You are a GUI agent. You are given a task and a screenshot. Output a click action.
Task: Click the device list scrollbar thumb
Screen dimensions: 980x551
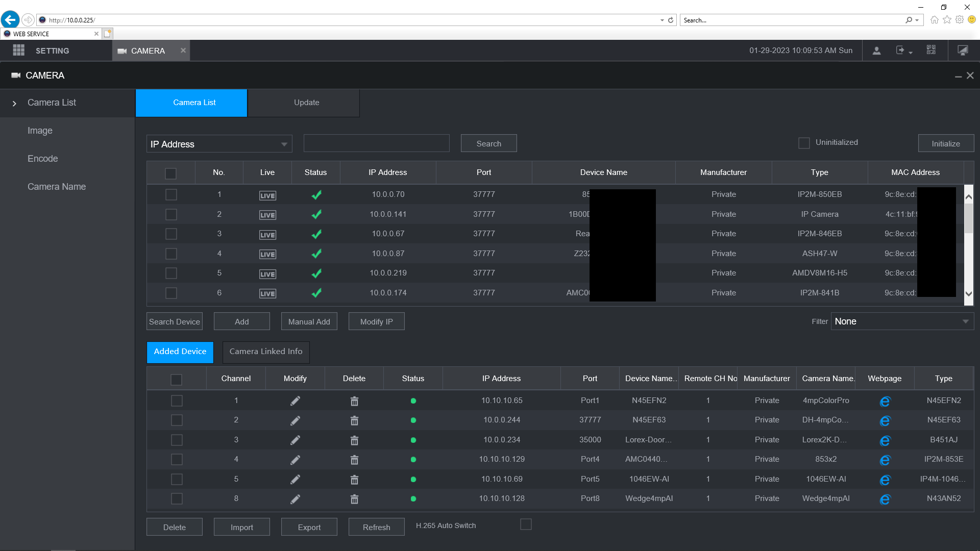[969, 218]
